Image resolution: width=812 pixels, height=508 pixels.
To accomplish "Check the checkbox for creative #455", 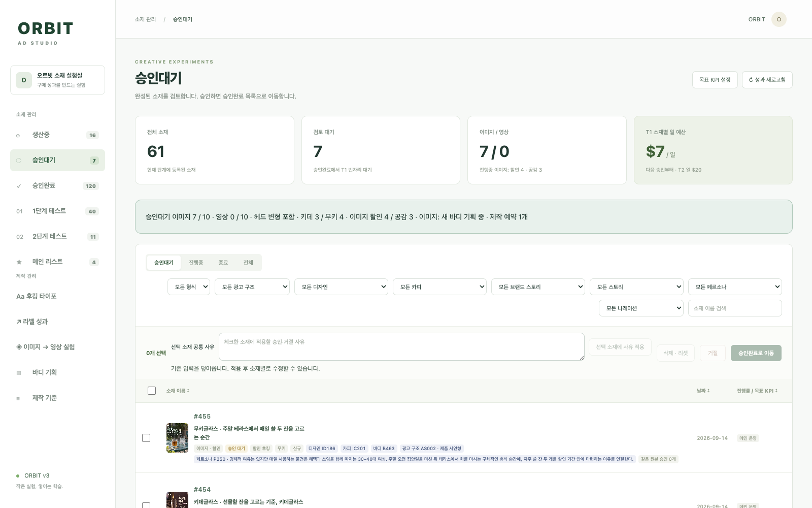I will [146, 438].
